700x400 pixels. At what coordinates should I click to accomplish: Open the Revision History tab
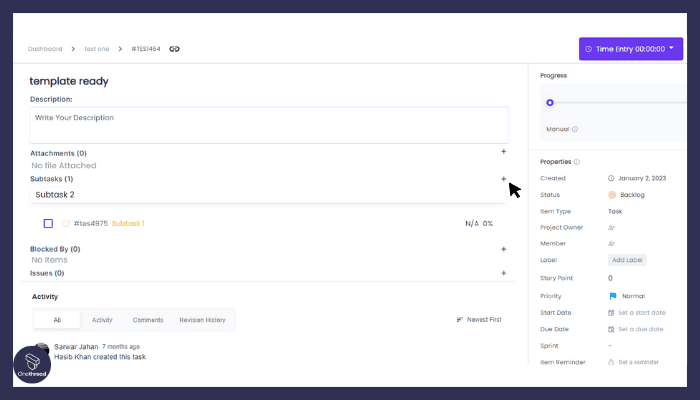[x=202, y=320]
